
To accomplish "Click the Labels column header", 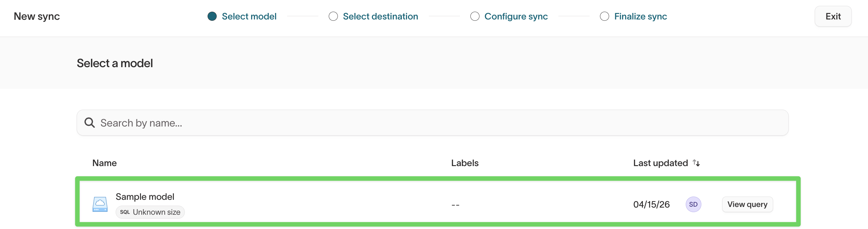I will 465,163.
